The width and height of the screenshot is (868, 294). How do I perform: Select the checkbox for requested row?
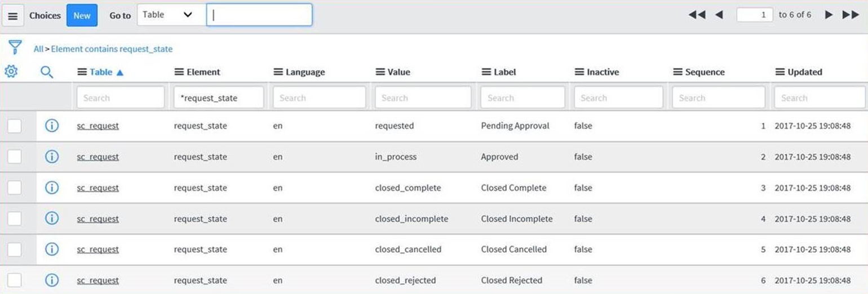pos(15,126)
